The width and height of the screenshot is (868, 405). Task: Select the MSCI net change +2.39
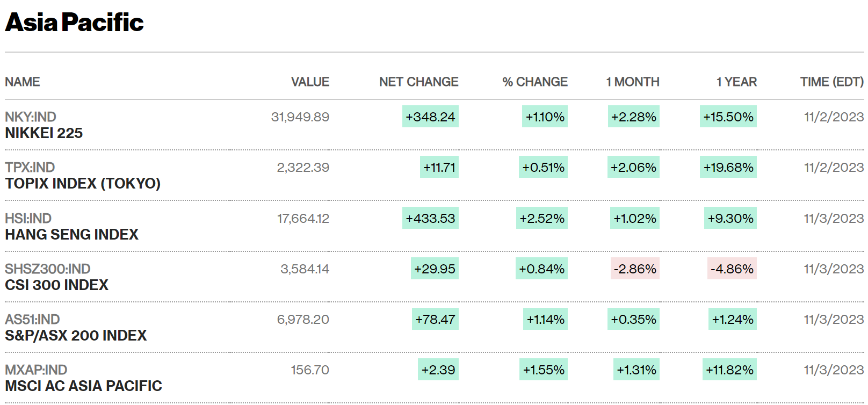click(x=438, y=370)
